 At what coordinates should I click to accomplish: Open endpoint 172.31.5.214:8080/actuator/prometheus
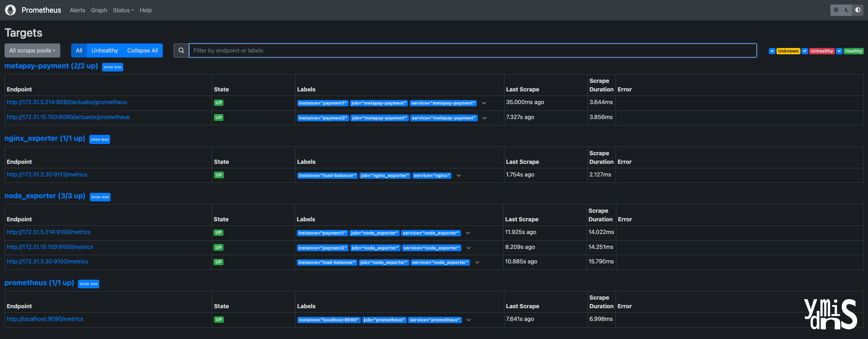coord(67,102)
